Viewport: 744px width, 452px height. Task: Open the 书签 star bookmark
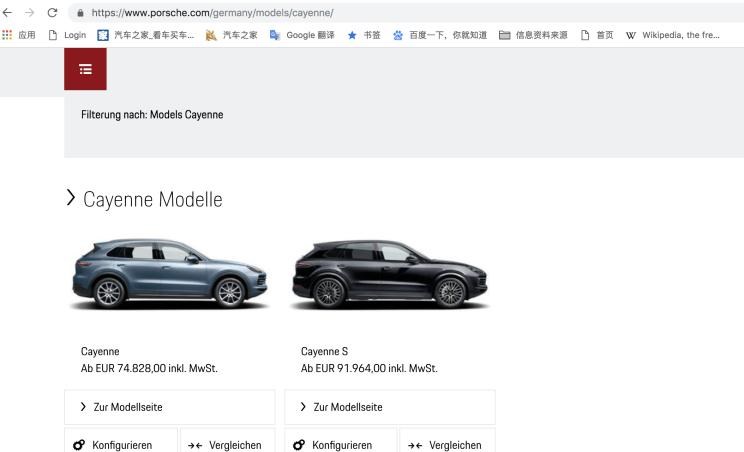click(364, 35)
